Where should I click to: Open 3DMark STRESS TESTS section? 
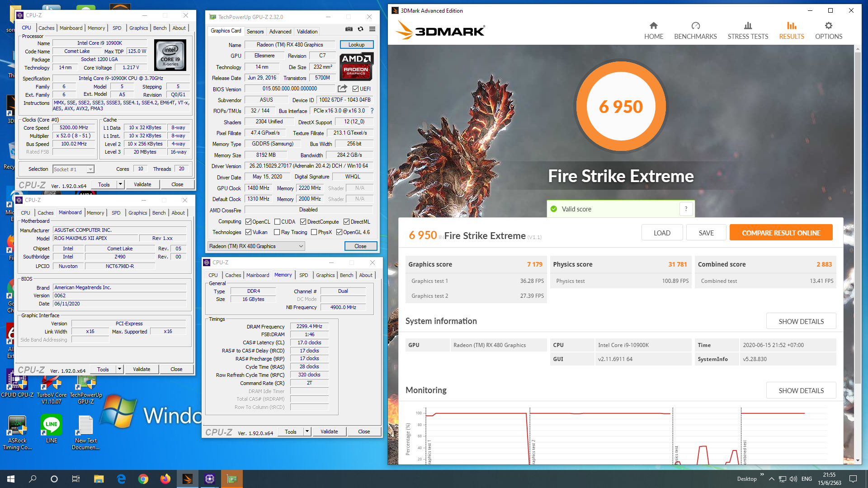748,31
